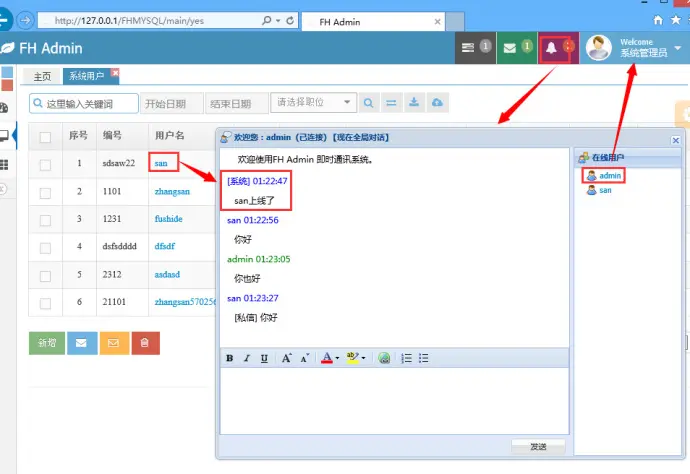Expand the Welcome user dropdown arrow
This screenshot has height=474, width=690.
coord(678,48)
